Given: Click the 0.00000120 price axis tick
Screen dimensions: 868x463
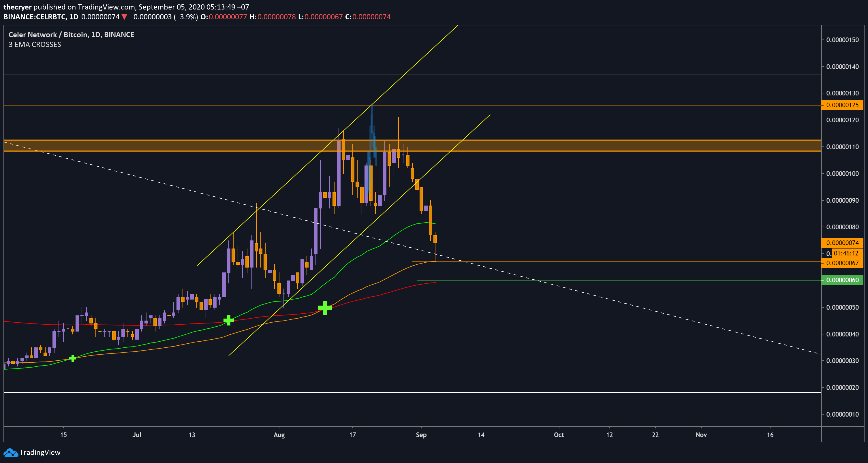Looking at the screenshot, I should (x=842, y=120).
